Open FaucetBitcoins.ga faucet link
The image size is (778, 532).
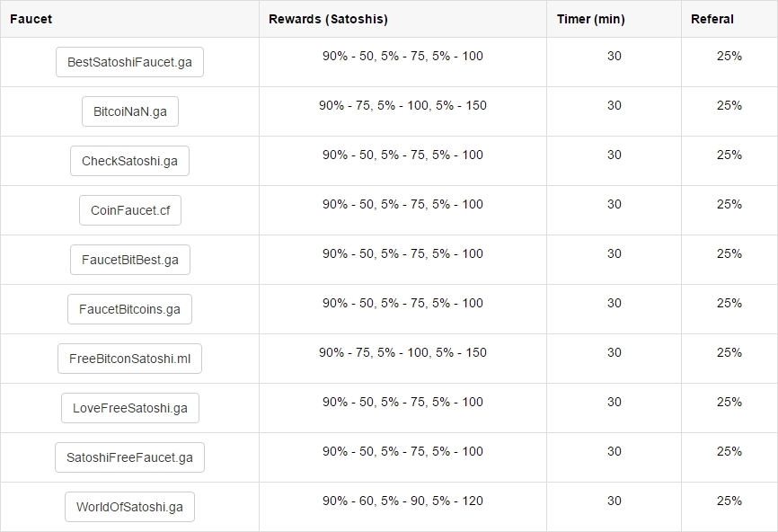point(129,309)
